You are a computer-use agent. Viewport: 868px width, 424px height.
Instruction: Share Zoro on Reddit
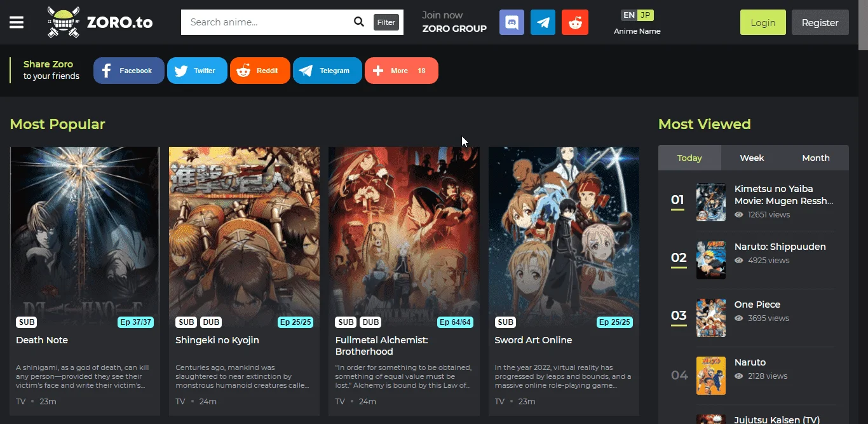(260, 71)
